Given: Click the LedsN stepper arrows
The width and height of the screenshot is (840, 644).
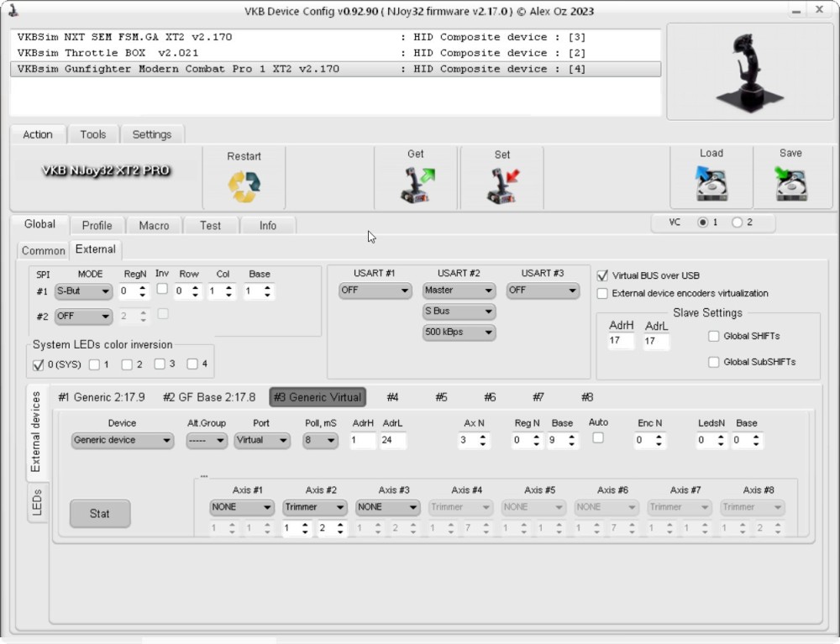Looking at the screenshot, I should 721,441.
